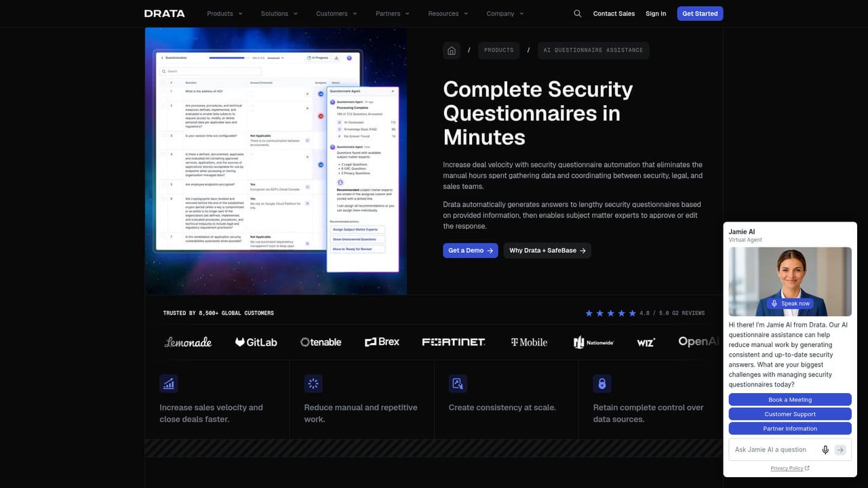Open the Customers dropdown menu
The width and height of the screenshot is (868, 488).
(336, 14)
